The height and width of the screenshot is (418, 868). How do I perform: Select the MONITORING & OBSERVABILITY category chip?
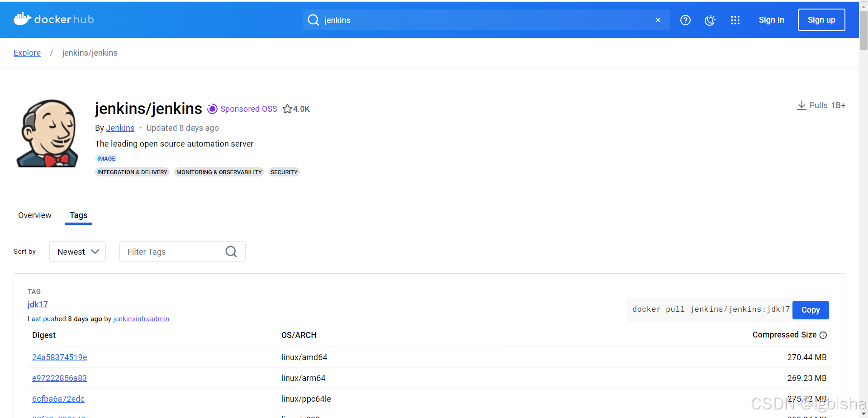coord(219,172)
